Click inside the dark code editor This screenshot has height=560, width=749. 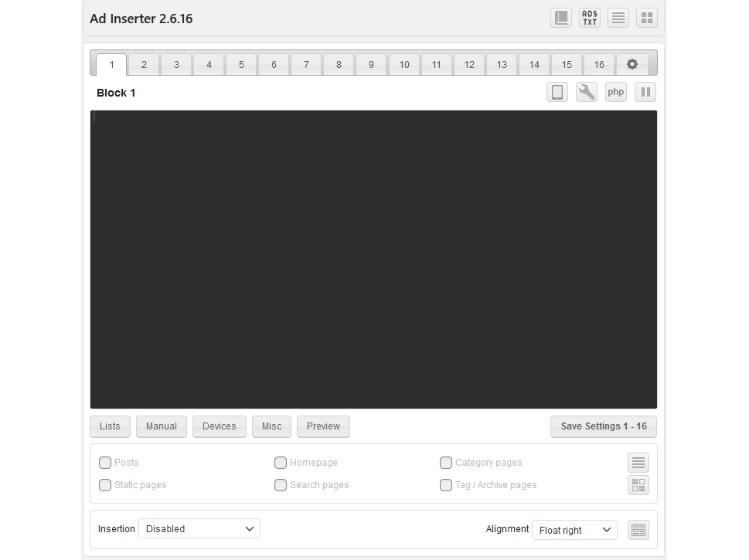pyautogui.click(x=373, y=260)
